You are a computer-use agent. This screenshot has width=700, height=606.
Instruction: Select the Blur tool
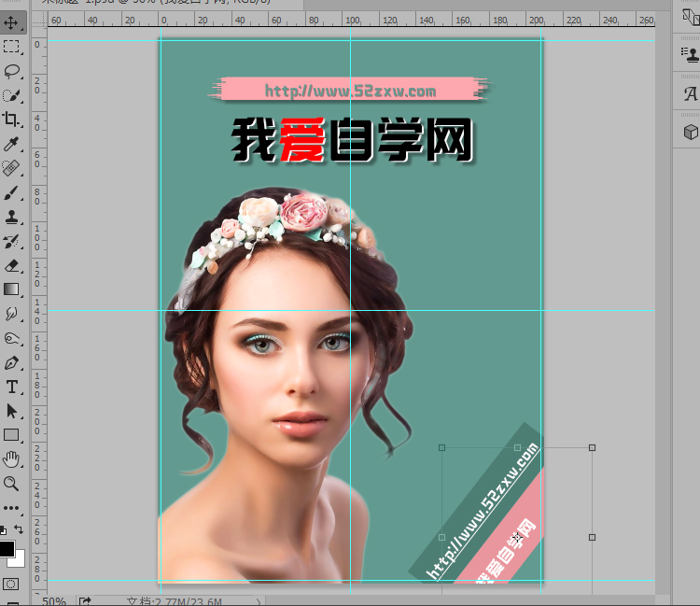point(11,314)
